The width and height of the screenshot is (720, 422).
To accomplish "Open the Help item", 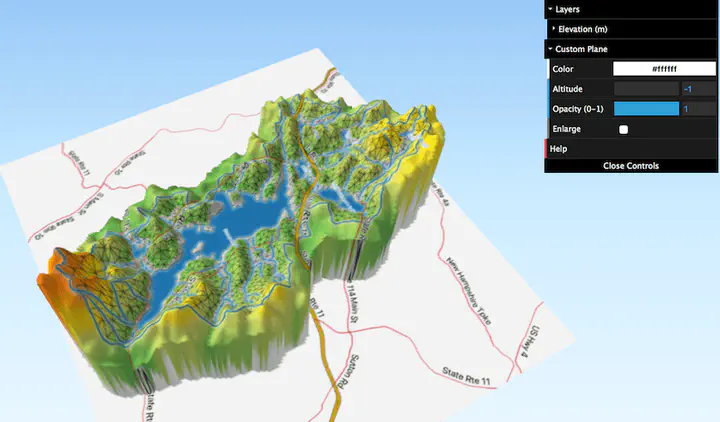I will 559,149.
